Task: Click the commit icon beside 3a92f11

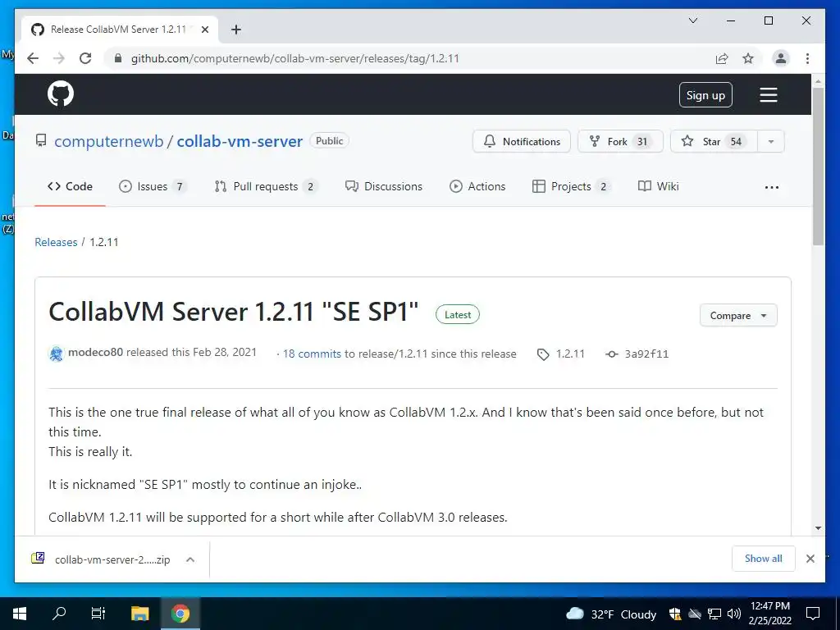Action: coord(611,354)
